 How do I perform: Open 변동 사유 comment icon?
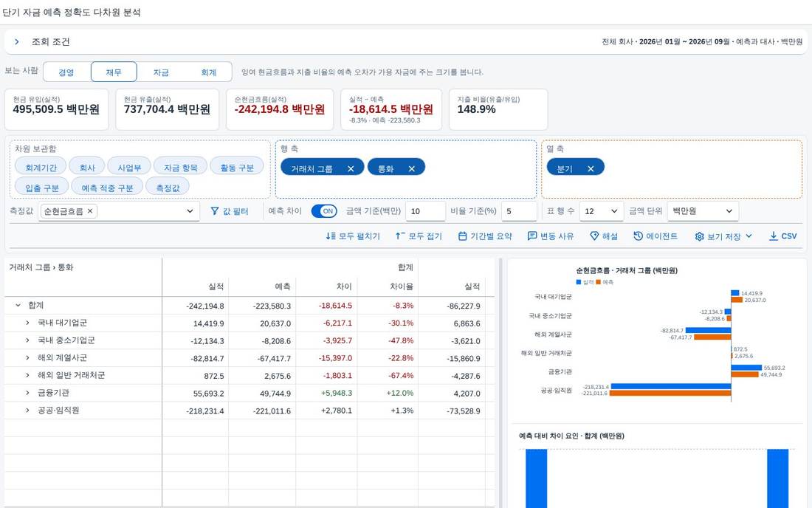(x=531, y=236)
